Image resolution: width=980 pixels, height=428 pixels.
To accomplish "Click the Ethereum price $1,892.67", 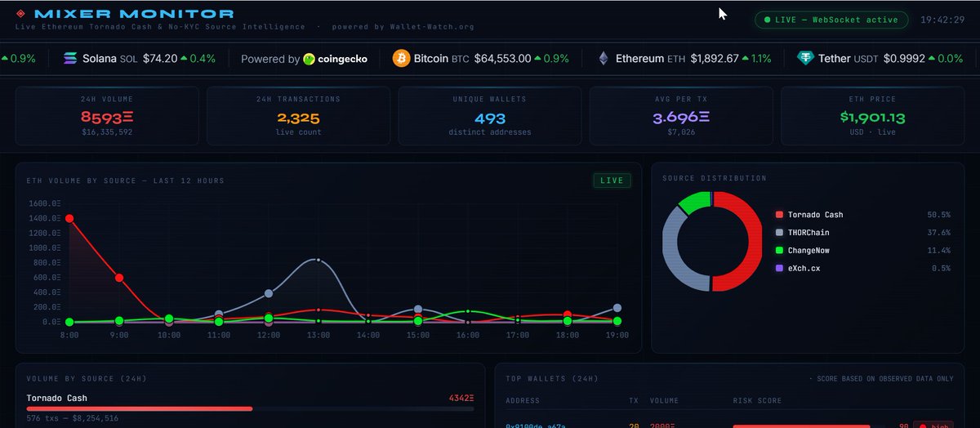I will point(715,59).
